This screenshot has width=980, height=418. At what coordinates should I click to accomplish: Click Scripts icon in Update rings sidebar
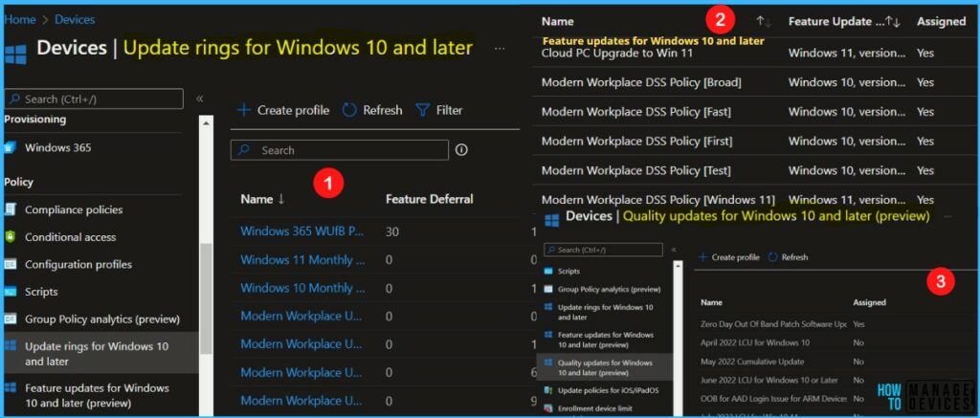10,292
